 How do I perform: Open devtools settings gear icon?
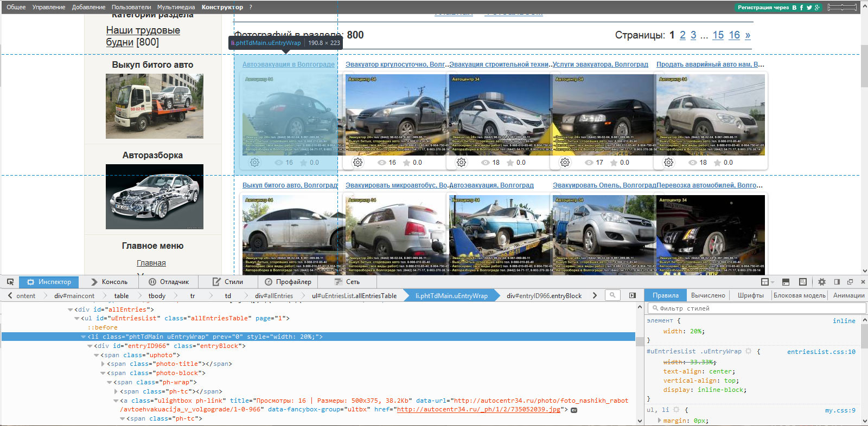click(821, 282)
